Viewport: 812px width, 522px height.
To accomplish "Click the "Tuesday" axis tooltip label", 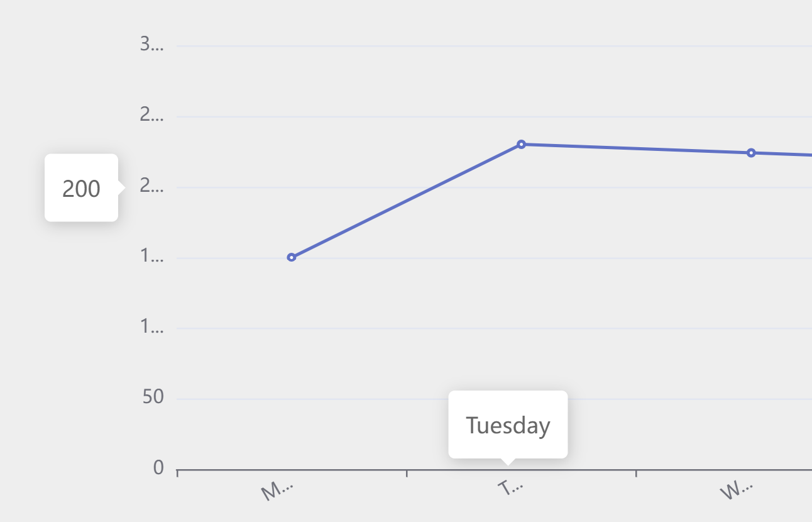I will pos(508,425).
